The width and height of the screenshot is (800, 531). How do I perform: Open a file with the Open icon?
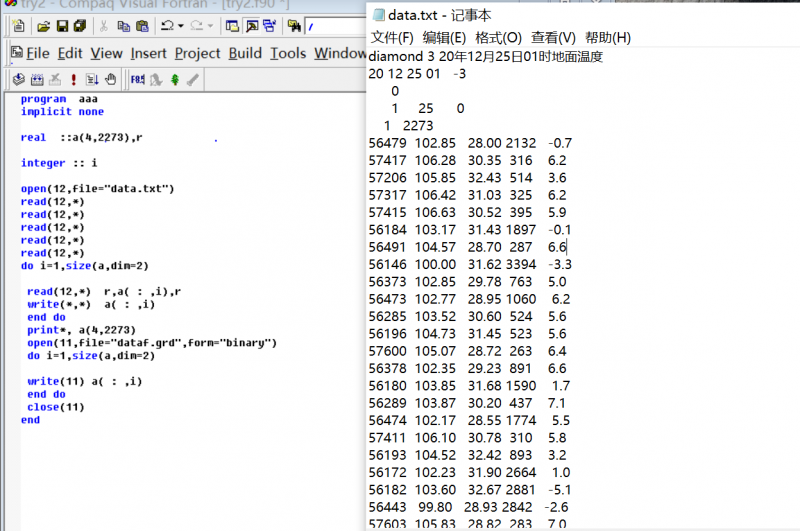[x=41, y=26]
